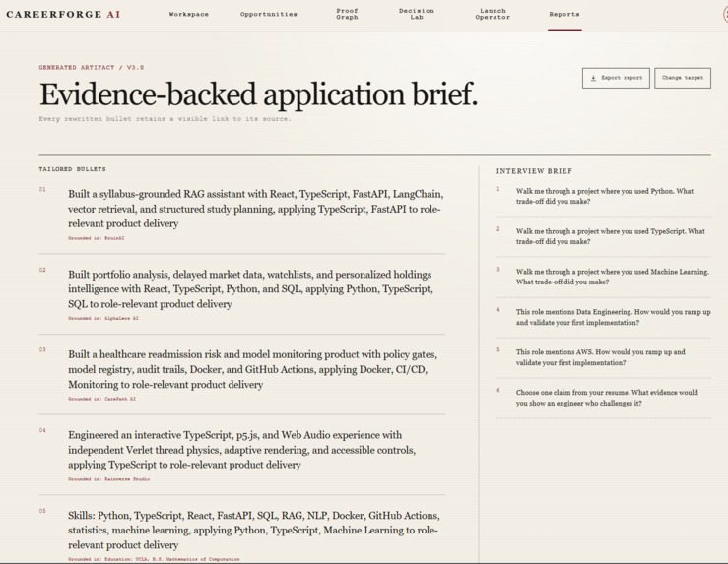Viewport: 728px width, 564px height.
Task: Click question 'Choose one claim from your resume'
Action: 607,398
